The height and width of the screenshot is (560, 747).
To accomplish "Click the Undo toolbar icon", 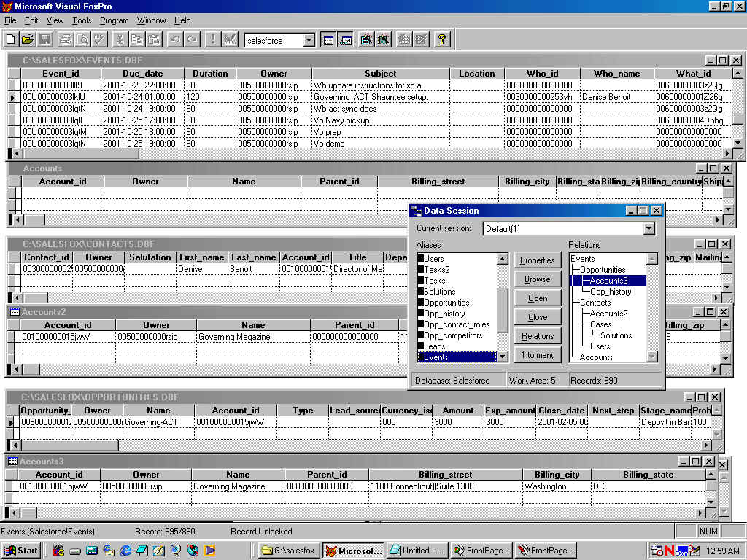I will point(175,40).
